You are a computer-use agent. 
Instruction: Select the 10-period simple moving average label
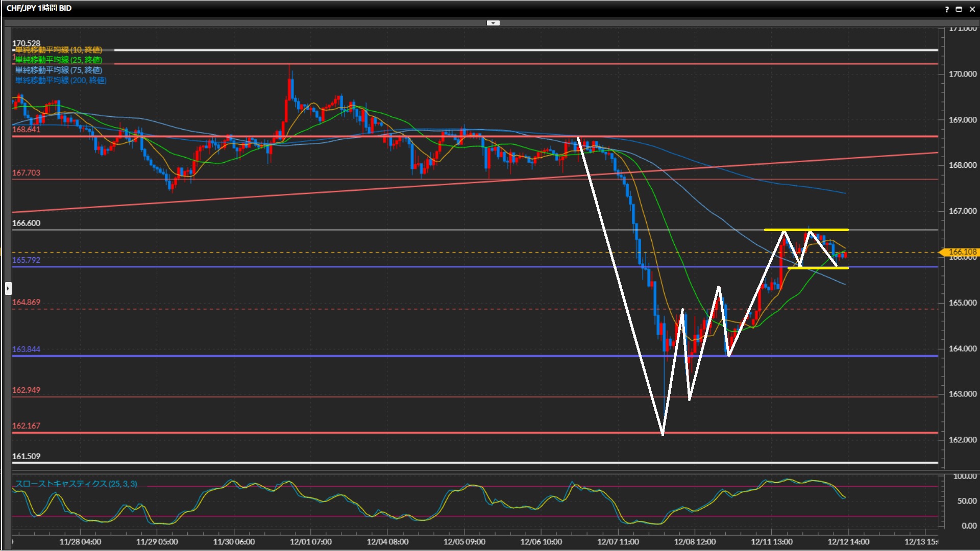click(x=58, y=50)
